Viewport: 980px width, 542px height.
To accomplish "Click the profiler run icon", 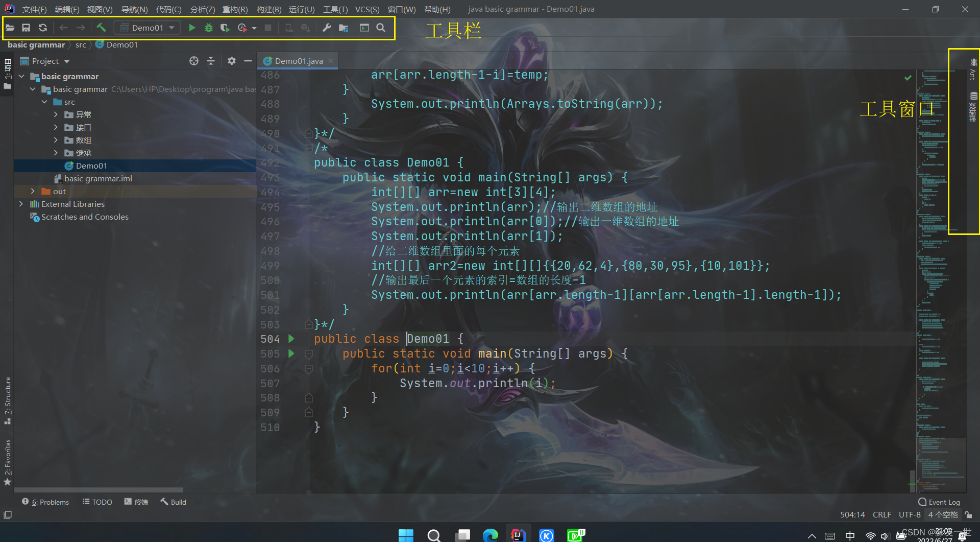I will tap(242, 28).
